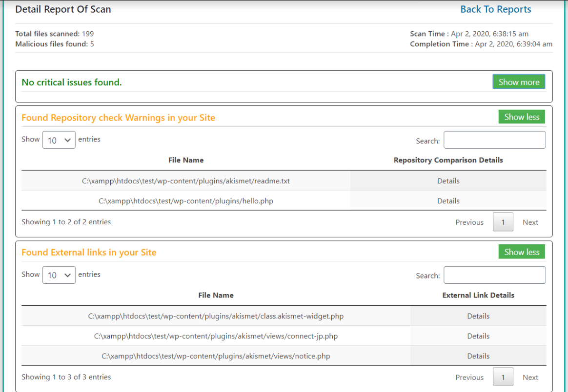Collapse Repository check Warnings with Show less
Screen dimensions: 568x392
(522, 117)
